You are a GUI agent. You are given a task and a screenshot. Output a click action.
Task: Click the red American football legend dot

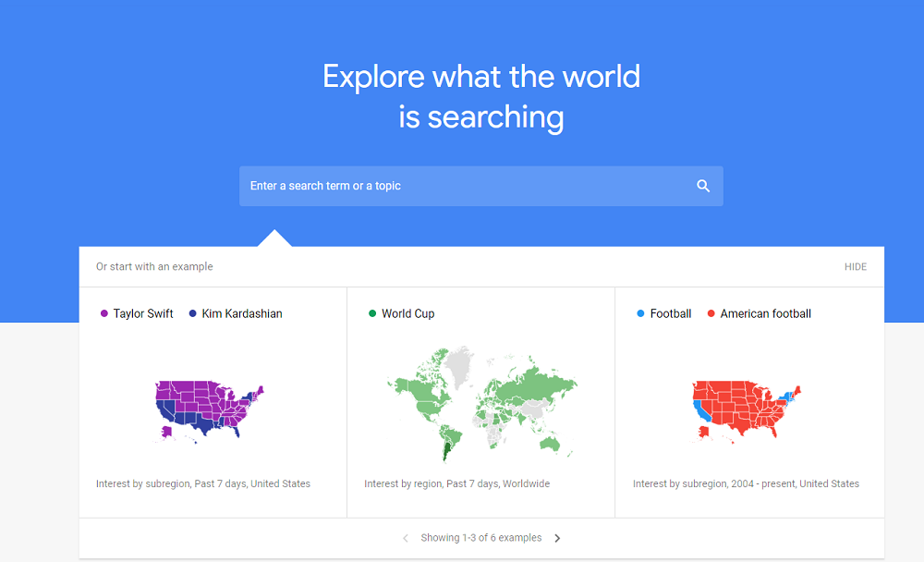(711, 313)
